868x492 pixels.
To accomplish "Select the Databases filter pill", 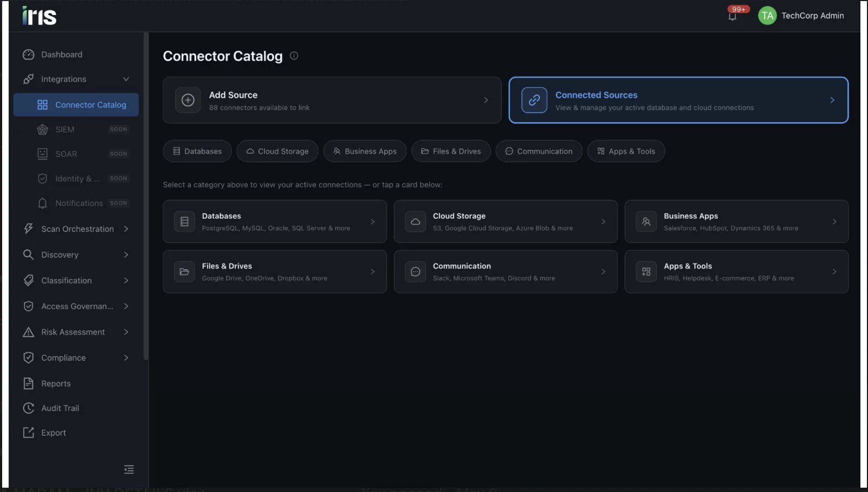I will tap(197, 151).
